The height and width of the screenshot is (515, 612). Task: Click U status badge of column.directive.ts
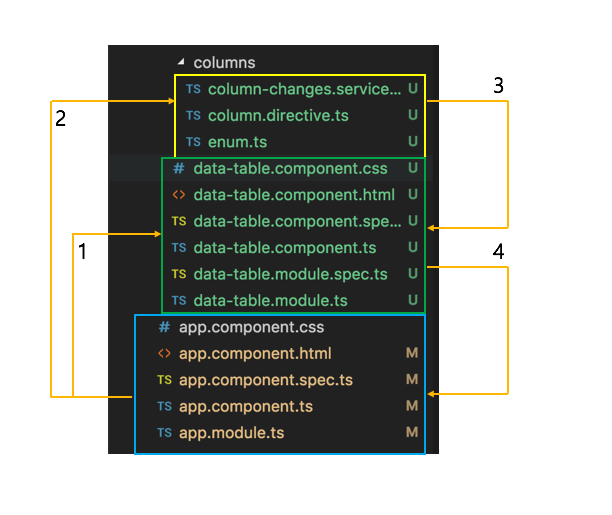[x=413, y=115]
